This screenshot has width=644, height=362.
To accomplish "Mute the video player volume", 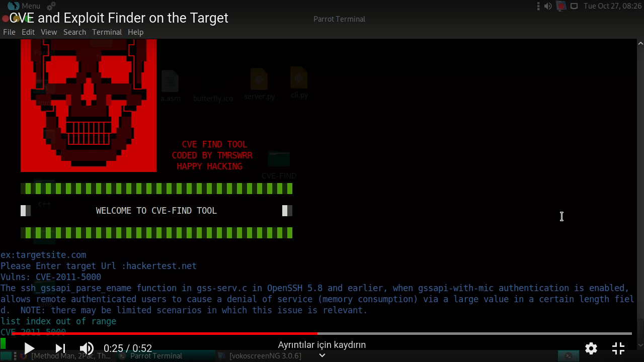I will [86, 348].
